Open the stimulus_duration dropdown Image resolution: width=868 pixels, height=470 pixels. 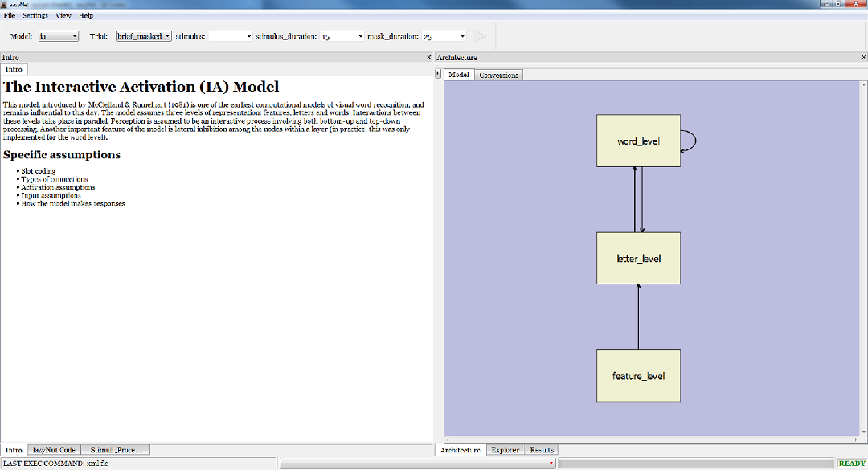tap(359, 36)
